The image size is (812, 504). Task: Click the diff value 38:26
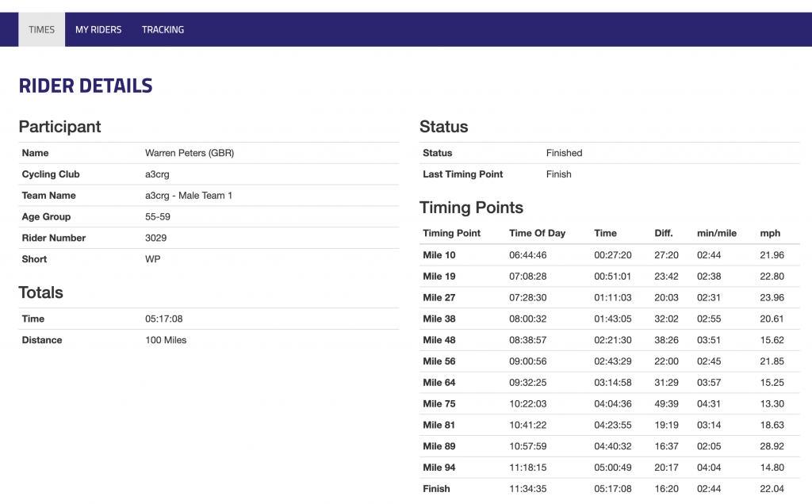coord(666,339)
